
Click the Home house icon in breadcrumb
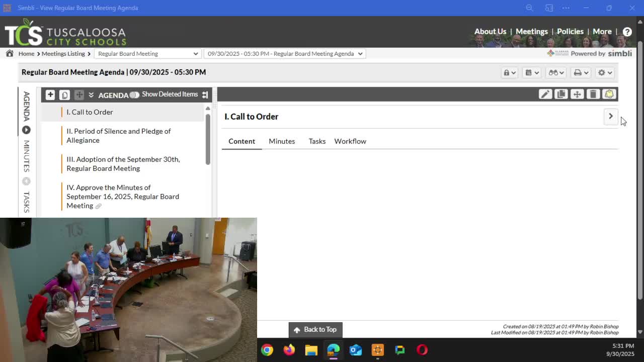[10, 53]
